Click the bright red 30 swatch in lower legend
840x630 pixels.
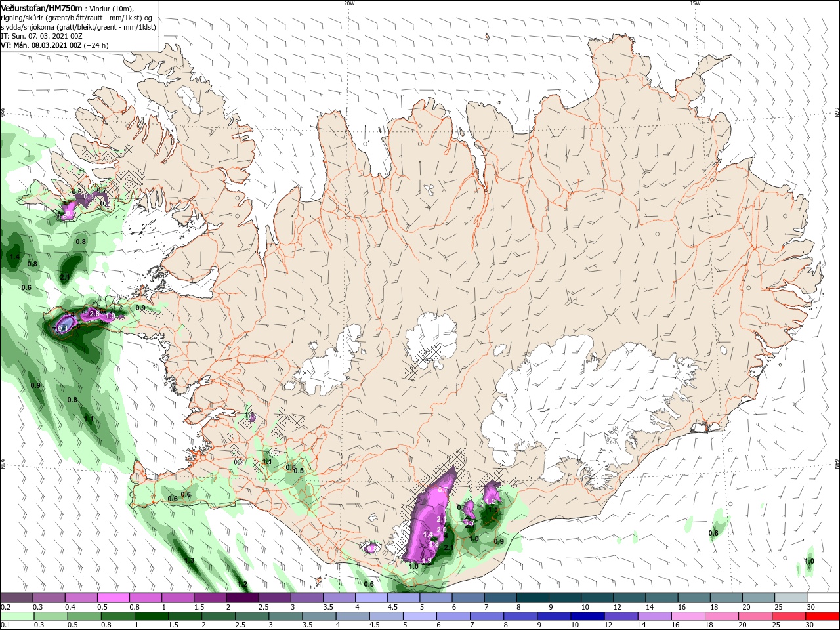pyautogui.click(x=822, y=616)
